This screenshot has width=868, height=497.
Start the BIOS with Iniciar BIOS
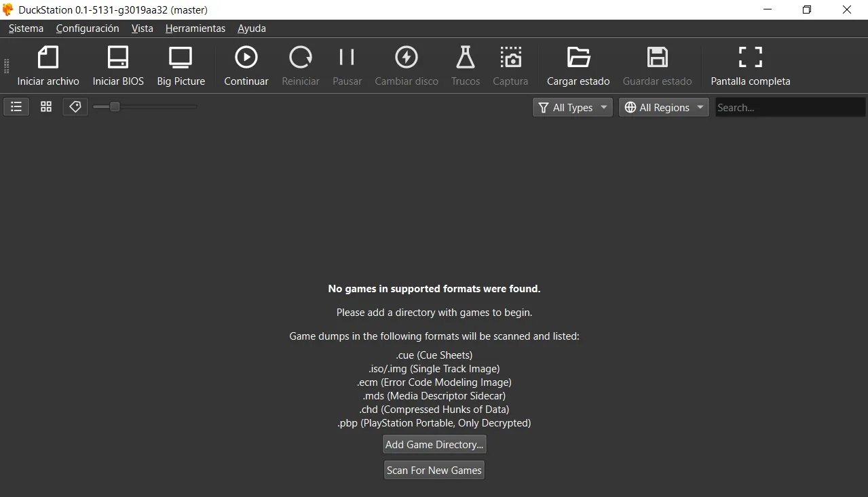click(118, 58)
